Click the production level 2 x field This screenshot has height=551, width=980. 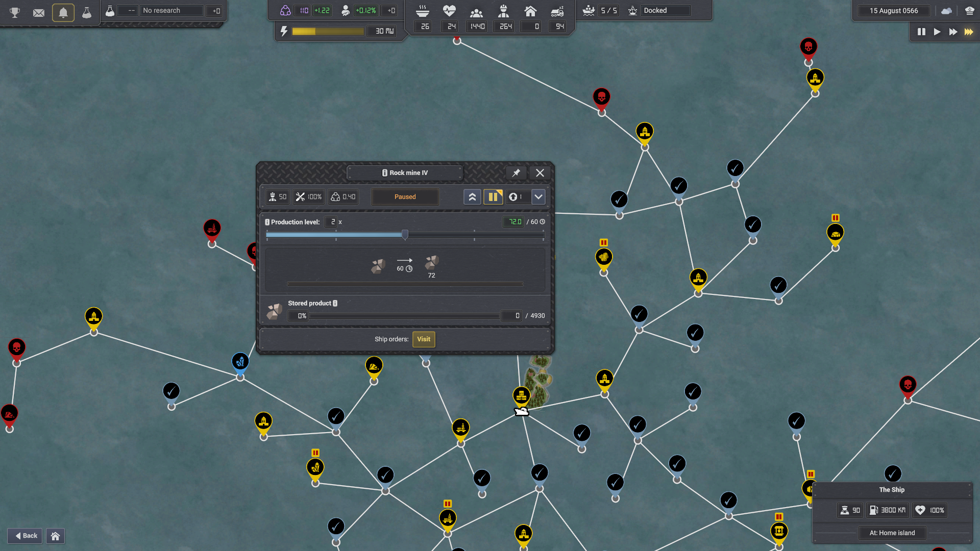(x=331, y=222)
